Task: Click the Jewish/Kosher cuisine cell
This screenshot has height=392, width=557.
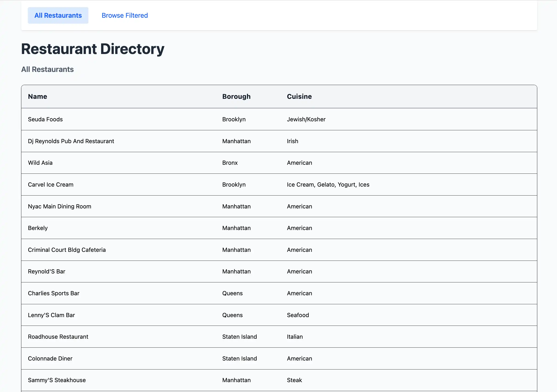Action: pos(306,119)
